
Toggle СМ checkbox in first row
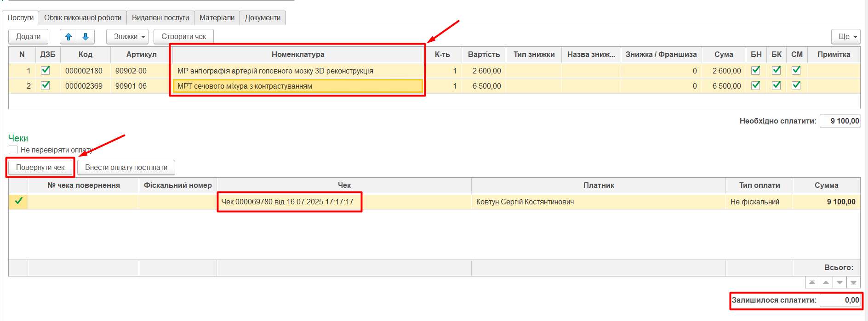[796, 70]
